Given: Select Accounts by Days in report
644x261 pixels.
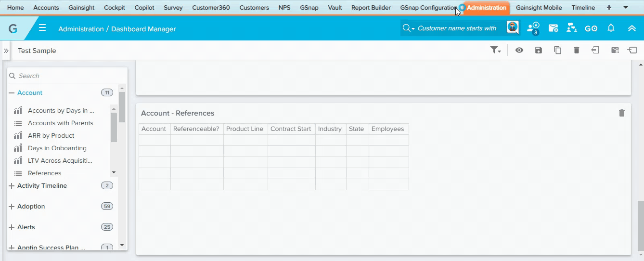Looking at the screenshot, I should click(x=61, y=111).
